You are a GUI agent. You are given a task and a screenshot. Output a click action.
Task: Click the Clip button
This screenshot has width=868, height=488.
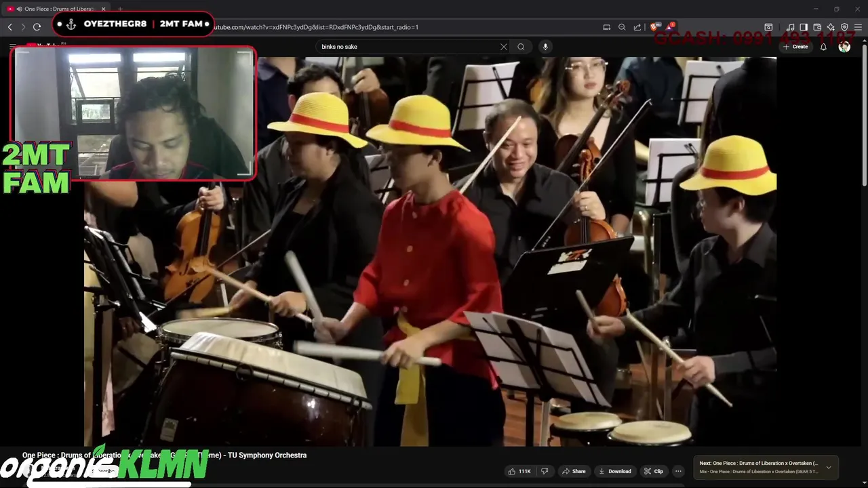[x=654, y=471]
